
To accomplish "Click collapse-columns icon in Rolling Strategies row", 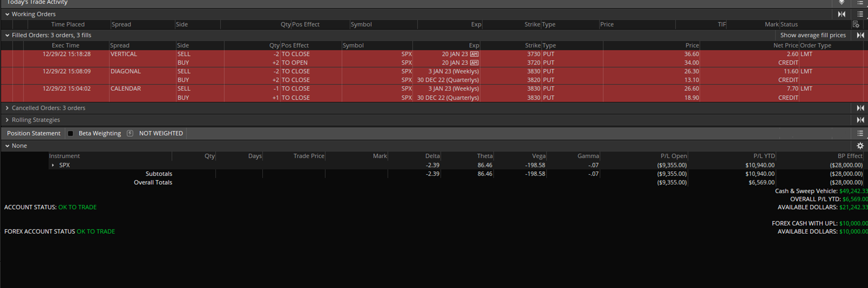I will (x=860, y=120).
